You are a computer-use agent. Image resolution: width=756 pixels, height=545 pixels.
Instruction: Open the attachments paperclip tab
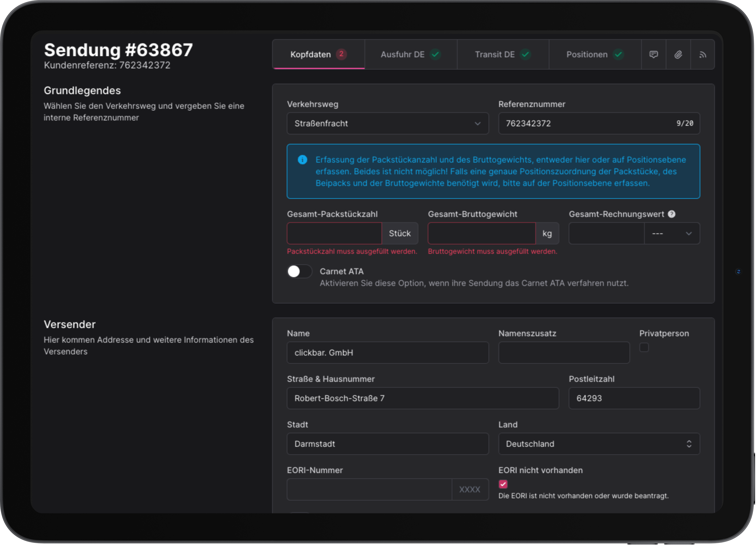pos(678,54)
